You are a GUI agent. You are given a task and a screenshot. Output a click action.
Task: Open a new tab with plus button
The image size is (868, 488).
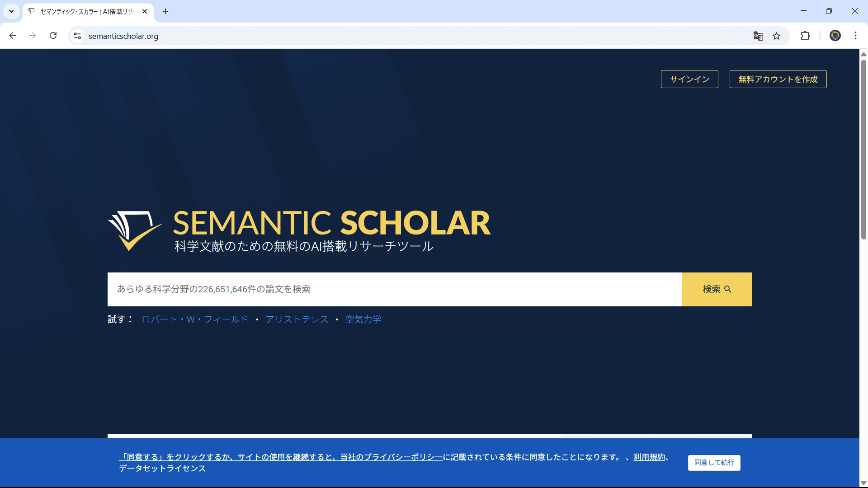165,11
